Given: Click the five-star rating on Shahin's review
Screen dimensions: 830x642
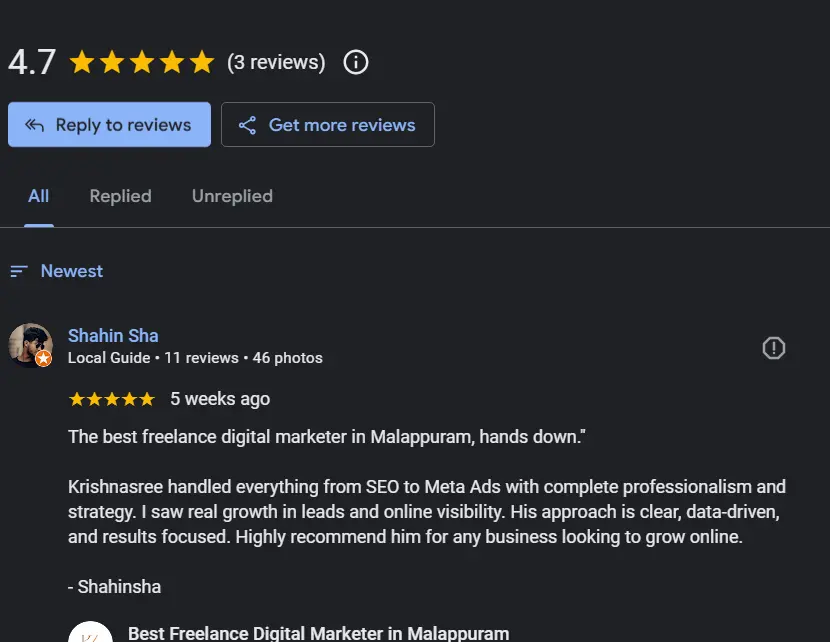Looking at the screenshot, I should click(x=111, y=399).
